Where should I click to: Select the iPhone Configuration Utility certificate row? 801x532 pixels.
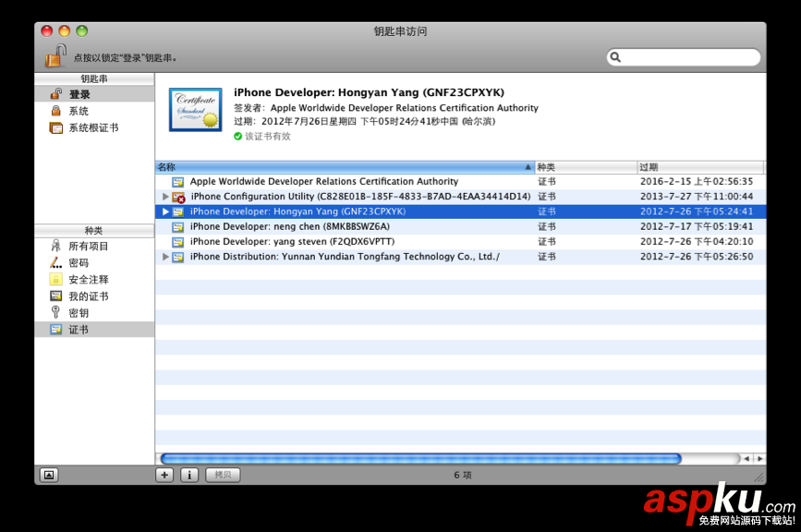pyautogui.click(x=460, y=197)
